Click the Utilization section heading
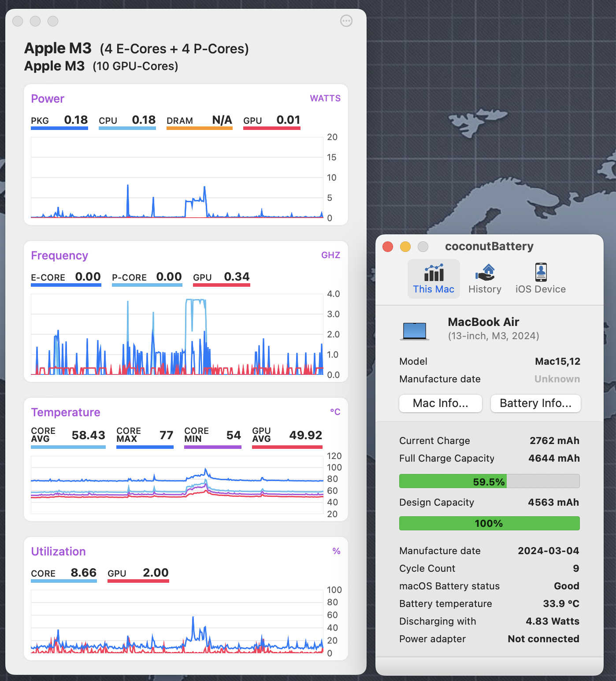This screenshot has width=616, height=681. (58, 551)
